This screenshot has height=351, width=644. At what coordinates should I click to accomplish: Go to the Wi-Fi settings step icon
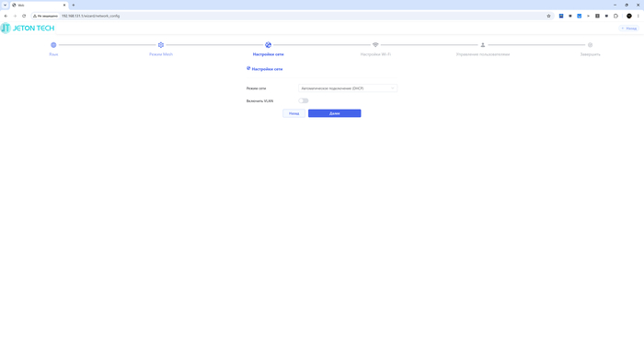375,45
